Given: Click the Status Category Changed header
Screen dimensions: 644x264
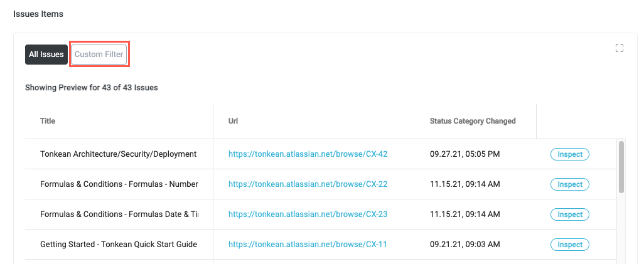Looking at the screenshot, I should click(x=472, y=121).
